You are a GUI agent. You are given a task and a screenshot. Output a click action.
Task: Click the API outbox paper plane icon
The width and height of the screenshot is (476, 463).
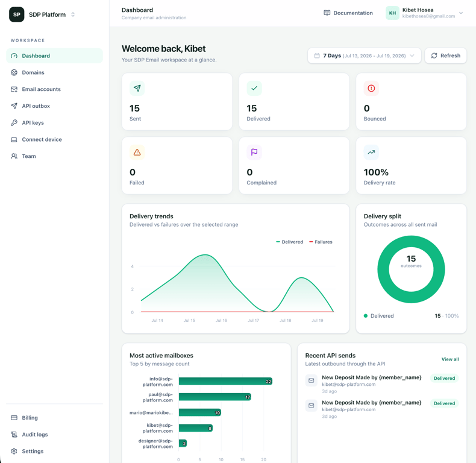(x=14, y=106)
